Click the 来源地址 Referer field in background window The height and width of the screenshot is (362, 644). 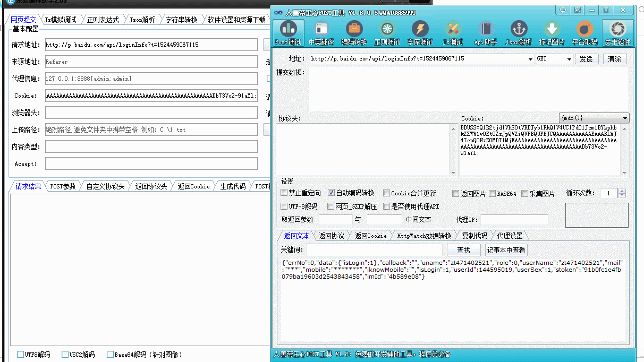coord(151,62)
